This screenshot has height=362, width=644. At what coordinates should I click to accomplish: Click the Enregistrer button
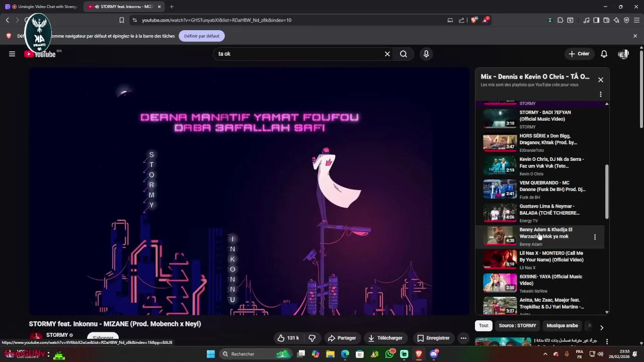pyautogui.click(x=433, y=338)
